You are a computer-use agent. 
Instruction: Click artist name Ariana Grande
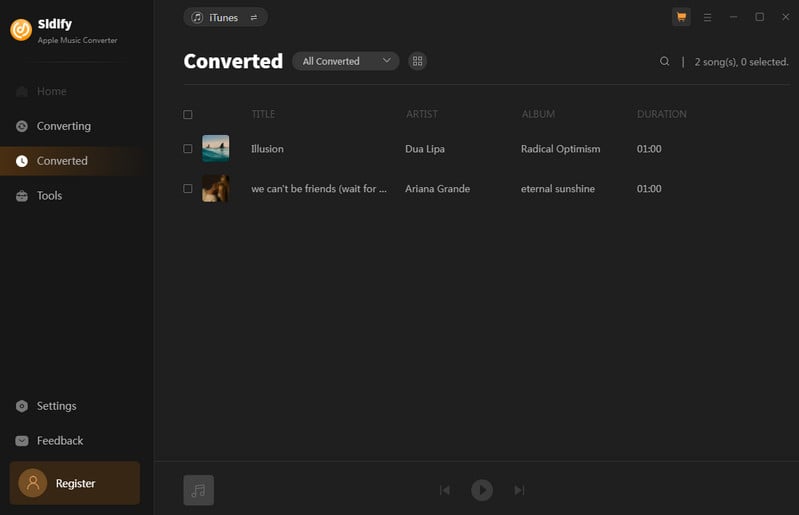point(437,188)
